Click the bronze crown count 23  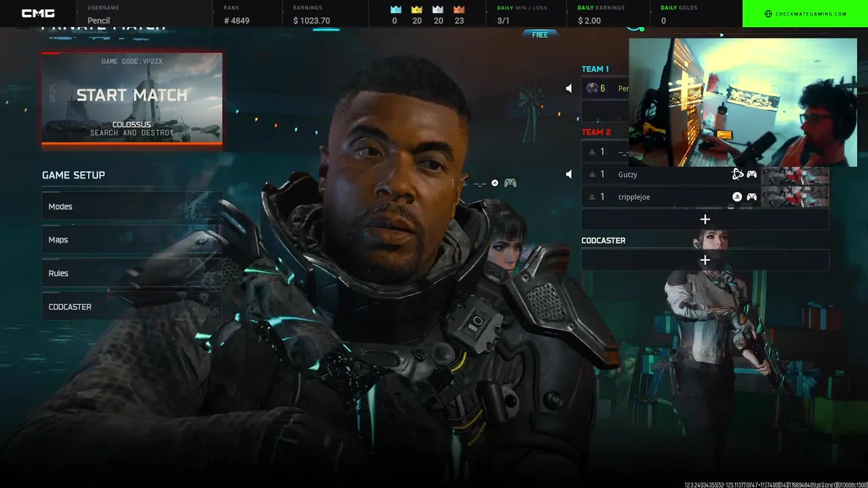click(459, 21)
